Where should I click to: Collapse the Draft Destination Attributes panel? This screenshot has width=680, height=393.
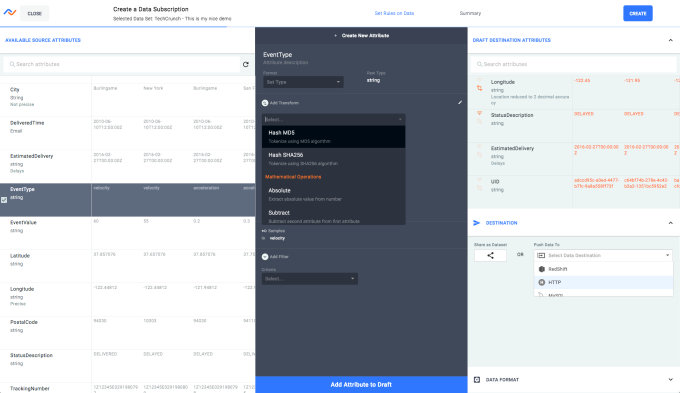click(670, 40)
